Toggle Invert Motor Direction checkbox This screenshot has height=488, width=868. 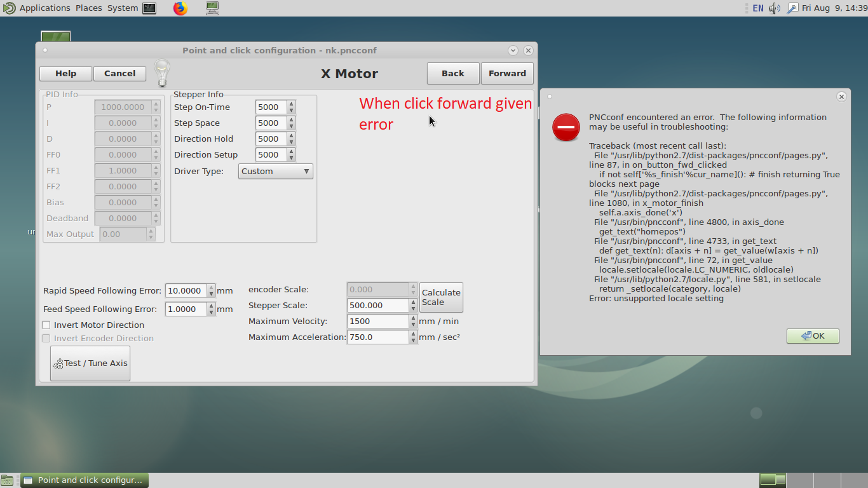46,325
